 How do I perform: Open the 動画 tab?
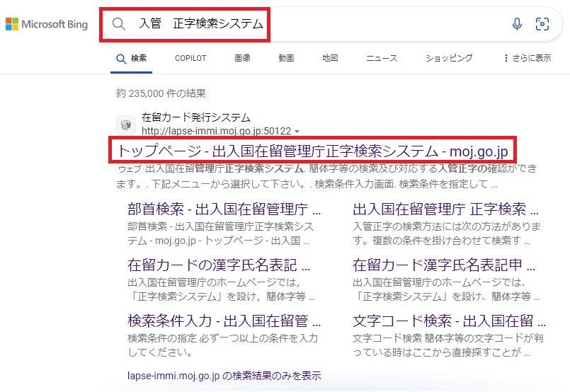pos(286,58)
